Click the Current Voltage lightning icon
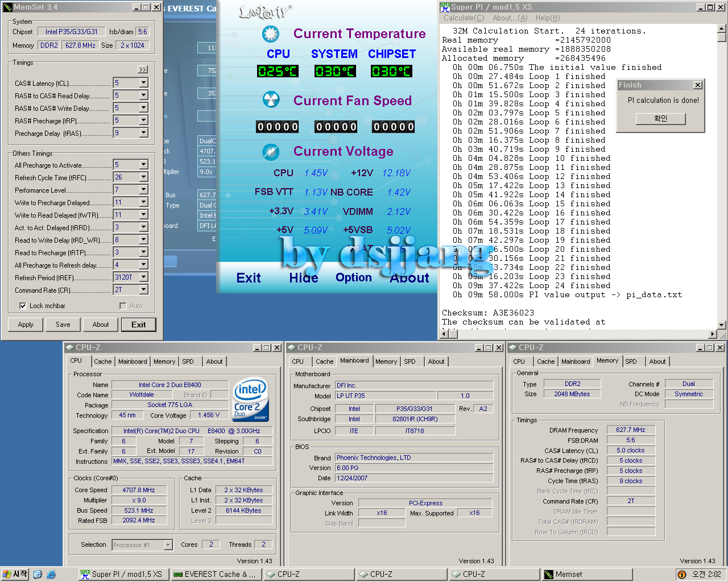This screenshot has height=582, width=728. coord(271,152)
